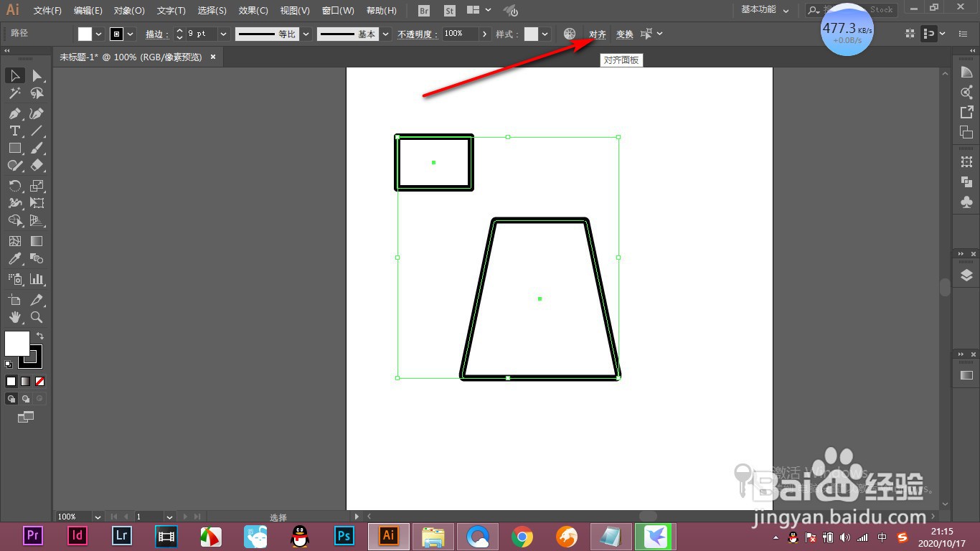Select the Eraser tool

click(37, 165)
